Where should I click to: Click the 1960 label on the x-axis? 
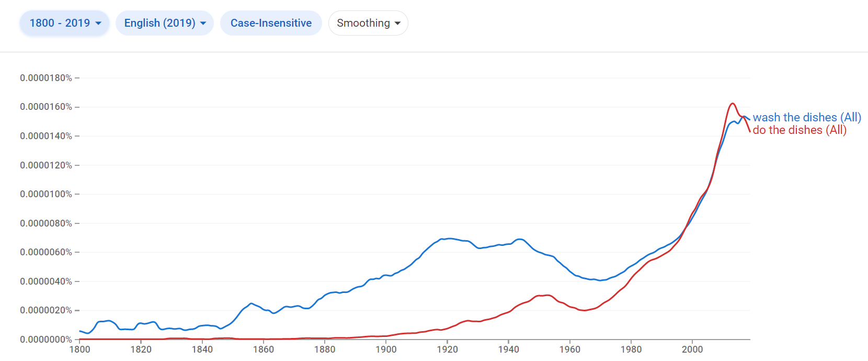pyautogui.click(x=570, y=349)
